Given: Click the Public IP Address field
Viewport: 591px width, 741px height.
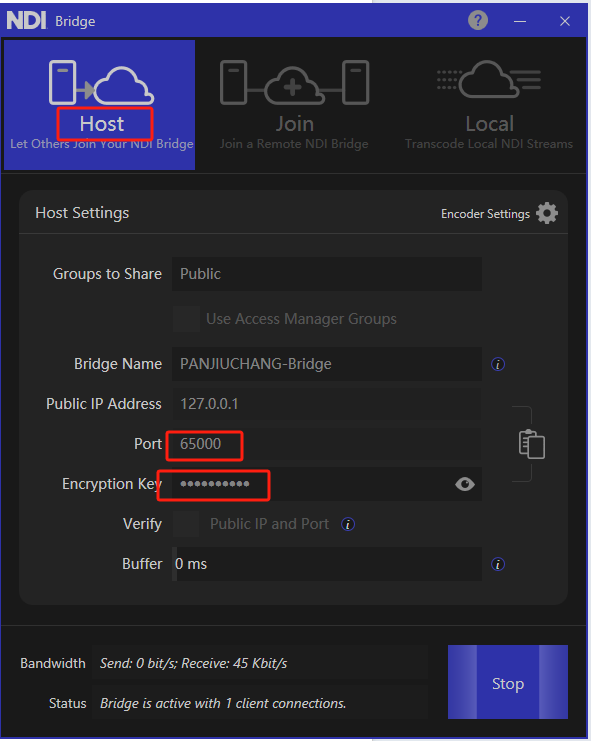Looking at the screenshot, I should (x=327, y=404).
